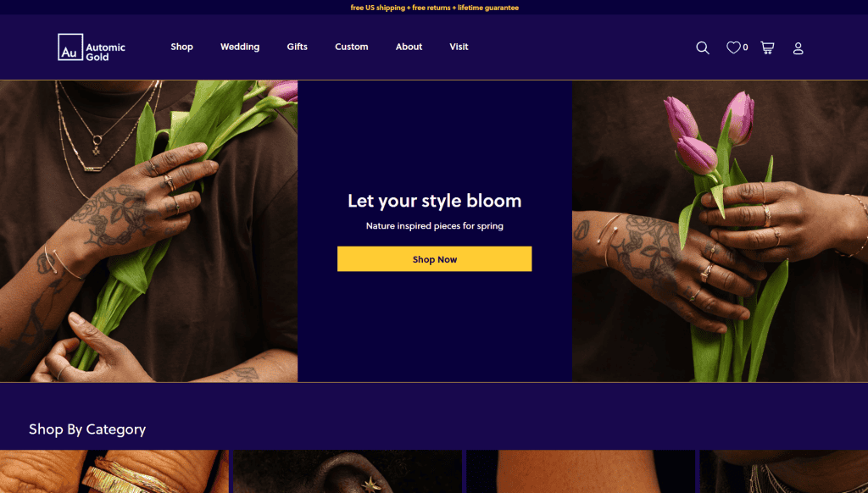This screenshot has width=868, height=493.
Task: Open the partially visible chain category thumbnail
Action: [784, 472]
